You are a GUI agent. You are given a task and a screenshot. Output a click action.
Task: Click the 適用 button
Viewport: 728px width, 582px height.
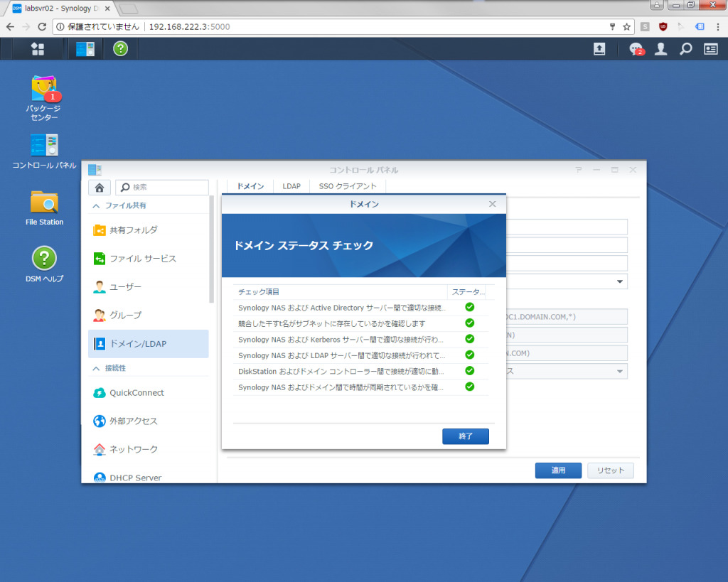[x=558, y=470]
